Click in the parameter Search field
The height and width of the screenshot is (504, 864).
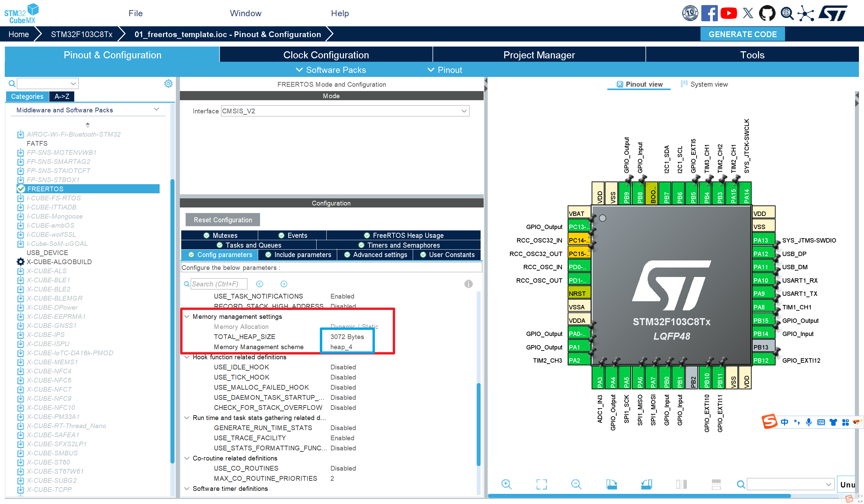pyautogui.click(x=219, y=284)
